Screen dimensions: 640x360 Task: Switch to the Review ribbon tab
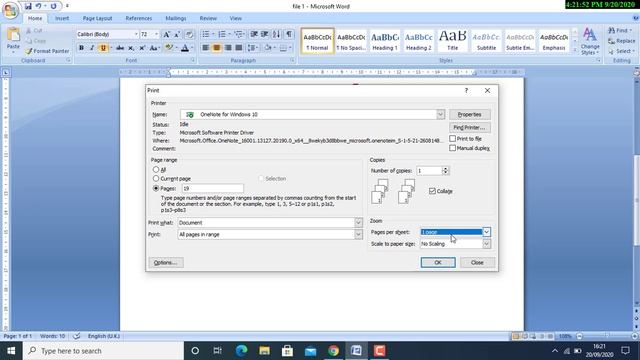tap(208, 18)
